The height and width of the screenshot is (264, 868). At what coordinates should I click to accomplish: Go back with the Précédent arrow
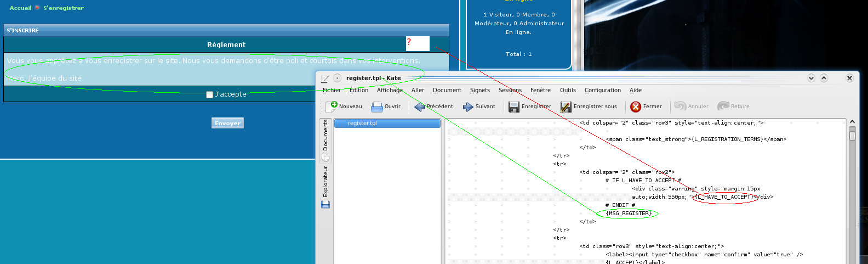(419, 106)
